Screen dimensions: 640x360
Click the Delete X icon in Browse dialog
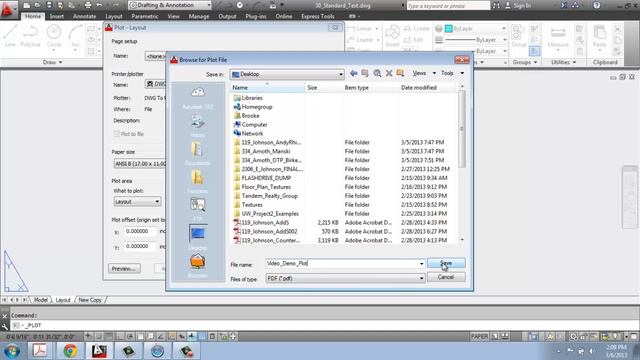pos(389,73)
